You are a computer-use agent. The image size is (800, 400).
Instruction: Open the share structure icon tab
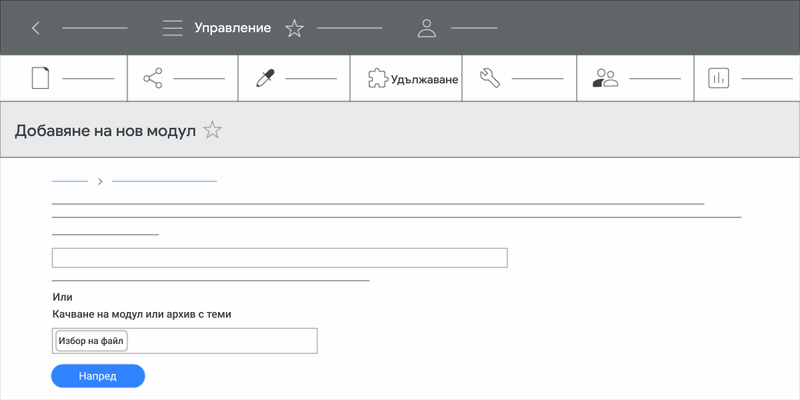pos(153,78)
